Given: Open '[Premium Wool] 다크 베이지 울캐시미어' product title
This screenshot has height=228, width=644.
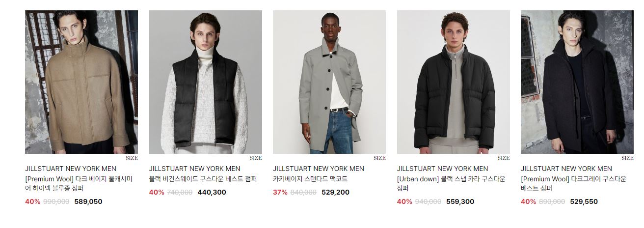Looking at the screenshot, I should (x=79, y=183).
